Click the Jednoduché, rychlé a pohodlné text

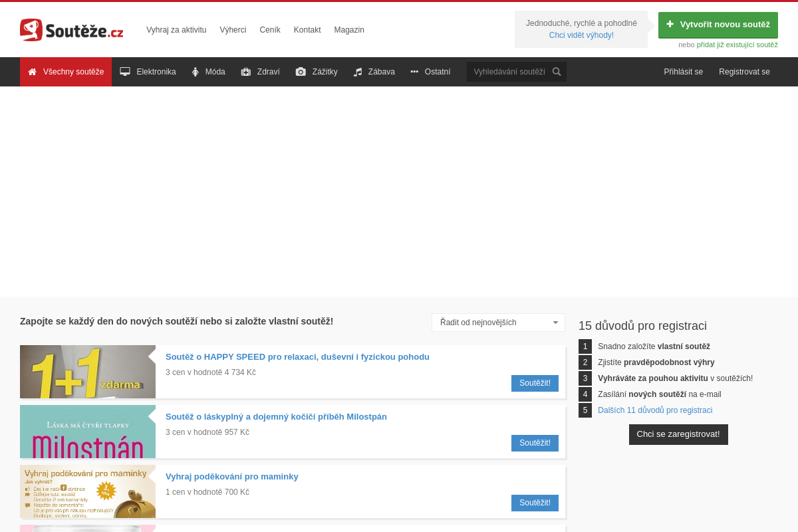[x=581, y=23]
